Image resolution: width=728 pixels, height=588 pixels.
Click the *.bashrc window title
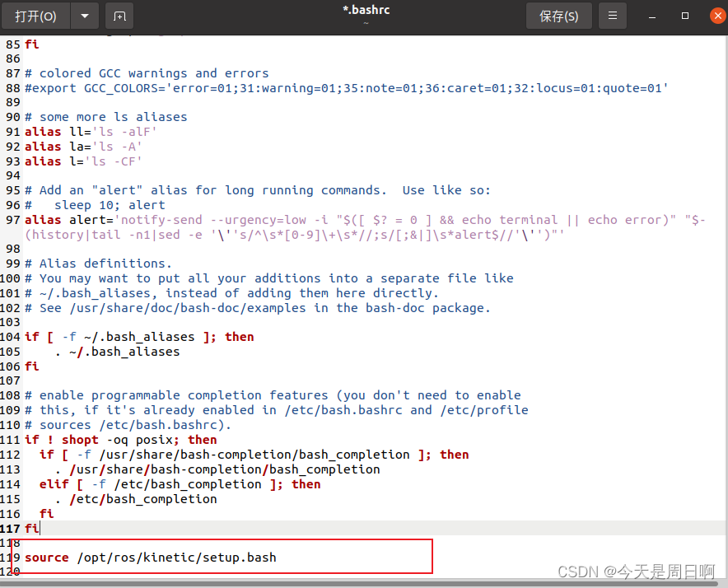366,10
